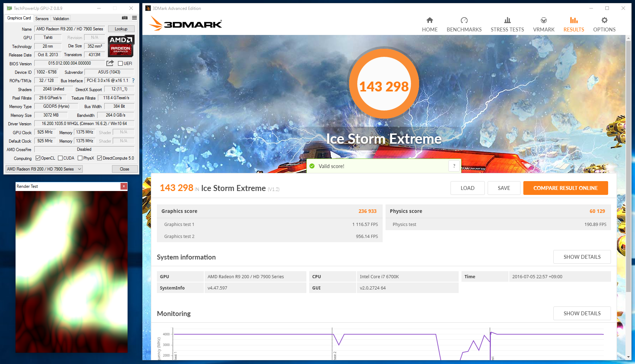This screenshot has width=635, height=364.
Task: Maximize the 3DMark window
Action: pyautogui.click(x=607, y=8)
